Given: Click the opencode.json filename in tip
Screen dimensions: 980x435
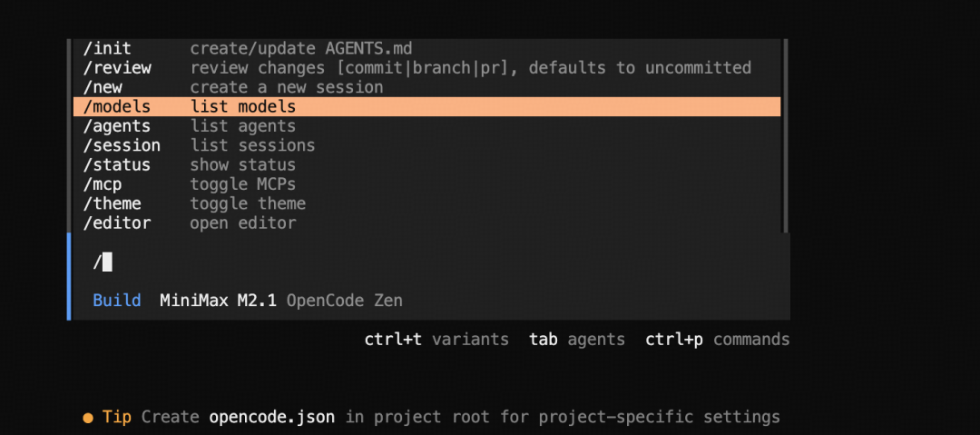Looking at the screenshot, I should pyautogui.click(x=272, y=418).
